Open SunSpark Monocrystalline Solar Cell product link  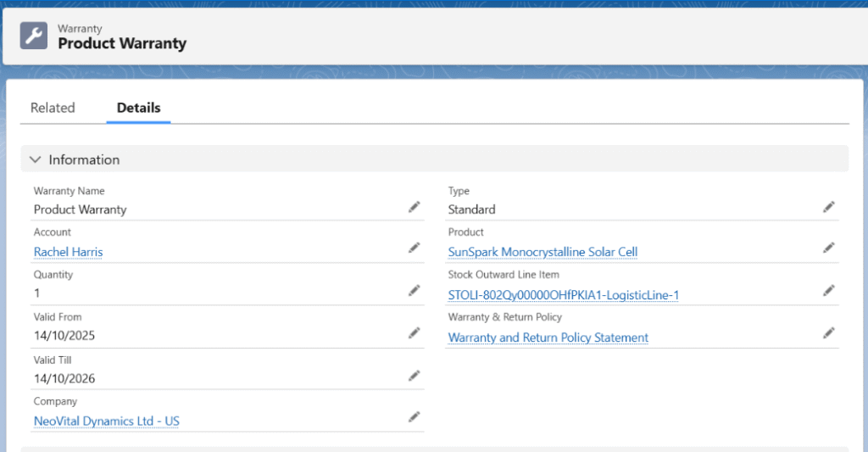pyautogui.click(x=542, y=252)
